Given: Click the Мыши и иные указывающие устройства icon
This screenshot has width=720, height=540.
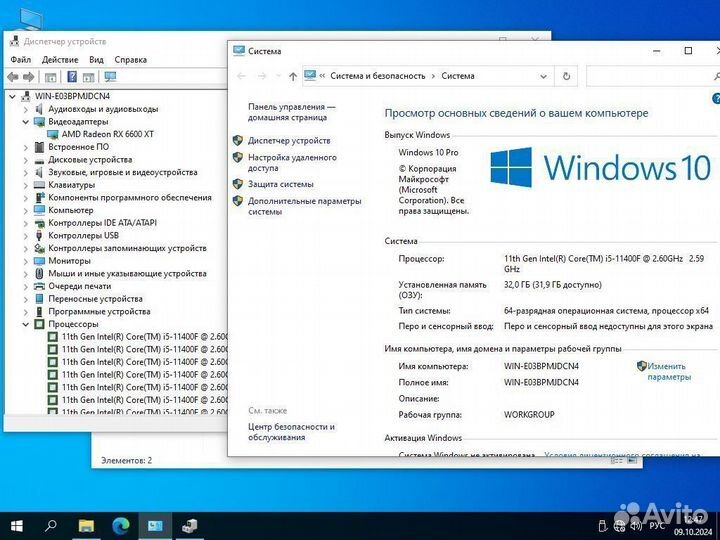Looking at the screenshot, I should pyautogui.click(x=39, y=273).
